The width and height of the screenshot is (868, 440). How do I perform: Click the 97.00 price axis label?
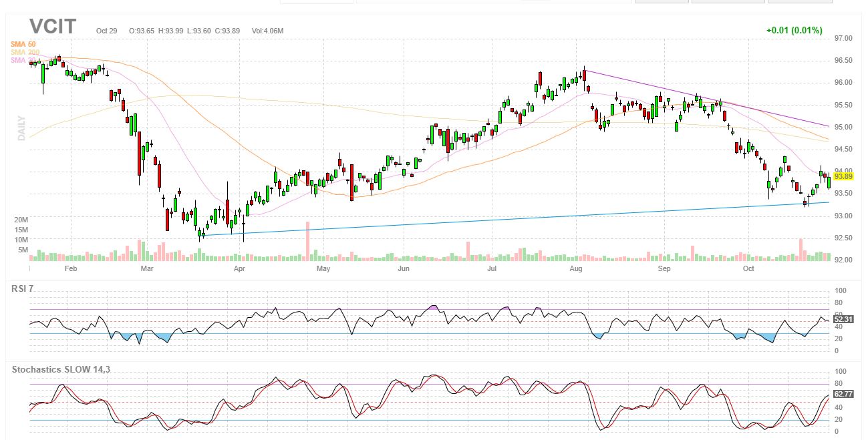(x=843, y=39)
